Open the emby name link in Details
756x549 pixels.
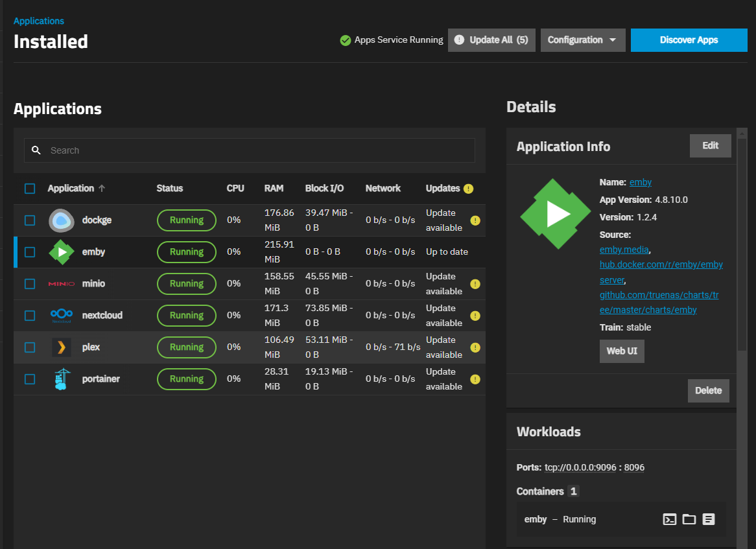click(641, 182)
